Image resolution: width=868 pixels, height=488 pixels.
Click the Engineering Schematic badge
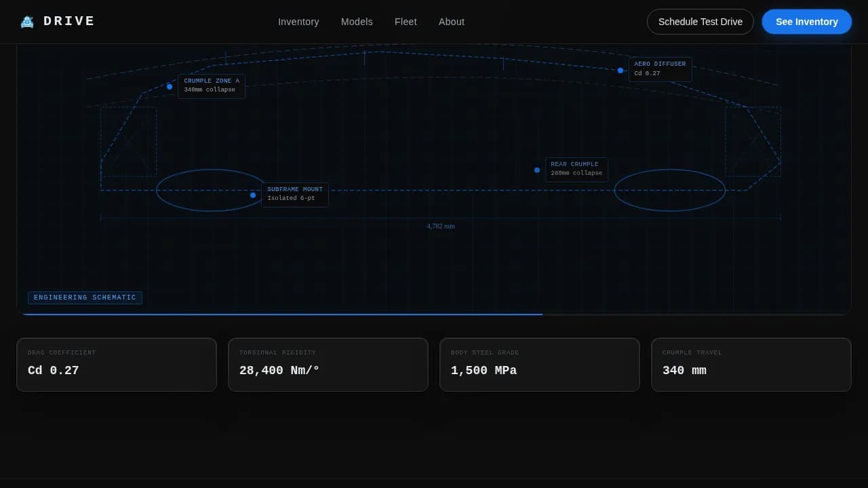85,298
